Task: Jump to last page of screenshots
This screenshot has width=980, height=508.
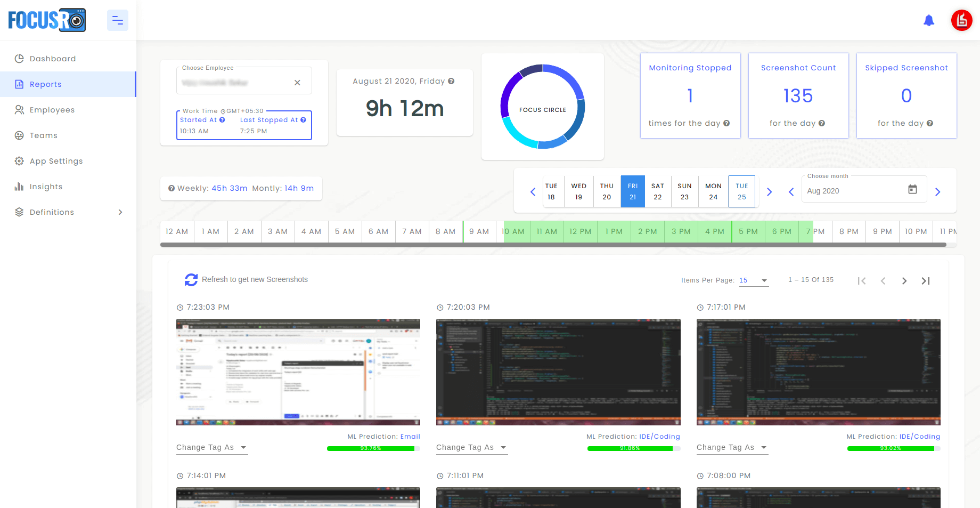Action: [x=926, y=281]
